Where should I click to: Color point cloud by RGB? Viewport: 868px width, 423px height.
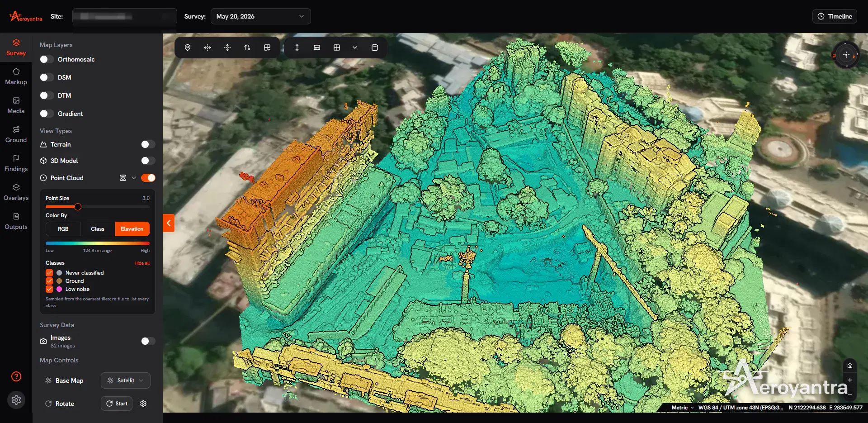[x=63, y=229]
